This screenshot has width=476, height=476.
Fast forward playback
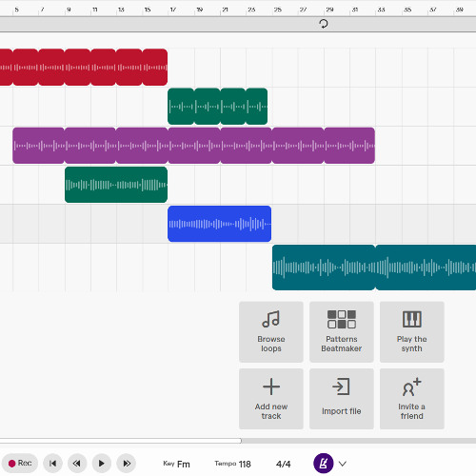(x=127, y=464)
